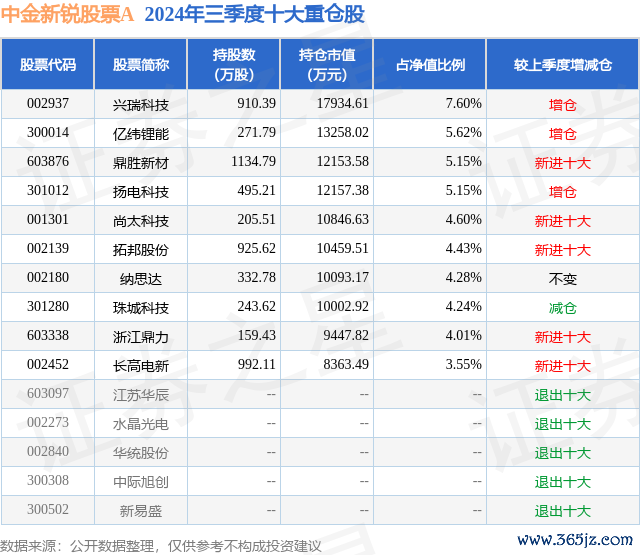Select stock name 纳思达
Screen dimensions: 640x555
pyautogui.click(x=141, y=279)
